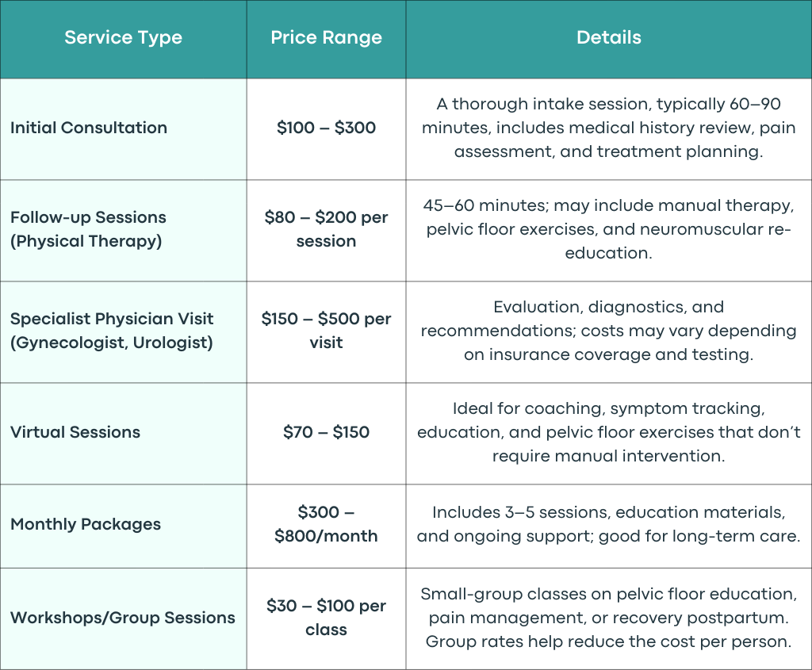Click details about small-group classes
Screen dimensions: 812x670
pos(608,617)
